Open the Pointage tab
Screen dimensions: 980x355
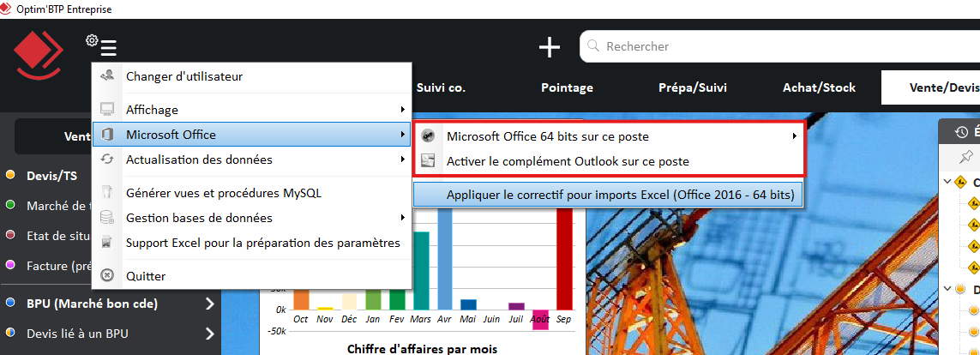click(x=567, y=87)
